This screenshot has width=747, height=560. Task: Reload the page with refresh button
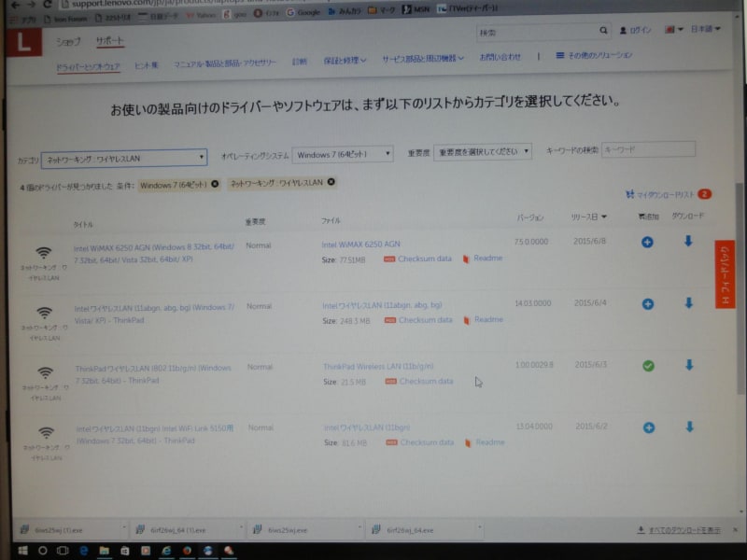pos(48,4)
